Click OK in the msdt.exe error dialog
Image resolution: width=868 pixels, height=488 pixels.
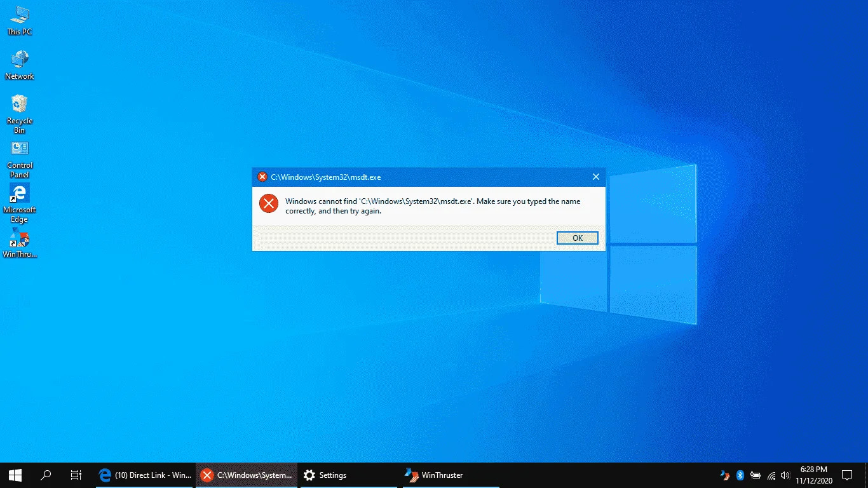pyautogui.click(x=577, y=238)
